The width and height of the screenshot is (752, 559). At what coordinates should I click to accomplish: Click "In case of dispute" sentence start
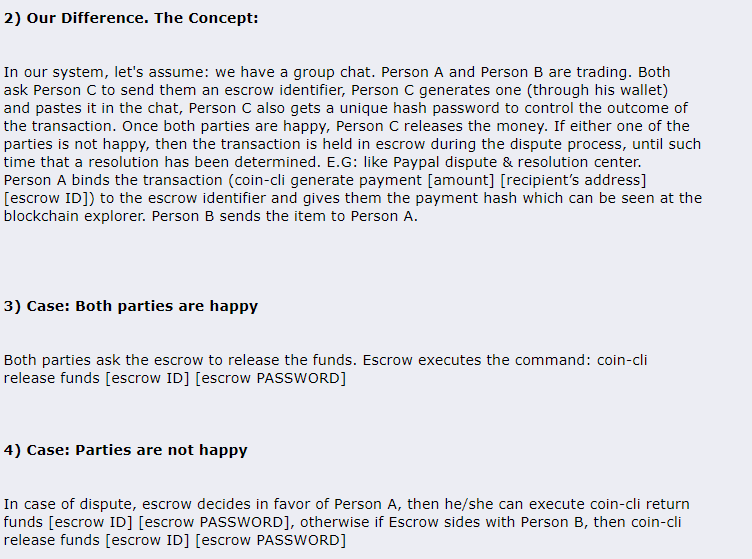point(70,504)
